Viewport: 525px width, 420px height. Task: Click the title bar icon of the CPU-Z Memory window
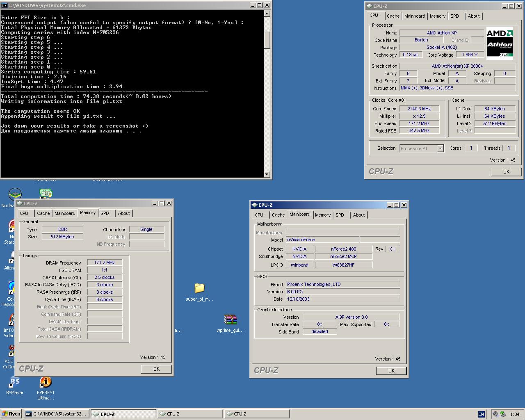click(x=19, y=203)
